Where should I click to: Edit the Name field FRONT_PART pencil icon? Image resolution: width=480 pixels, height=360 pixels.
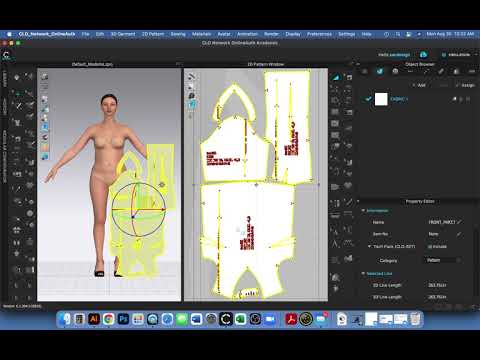[x=460, y=222]
